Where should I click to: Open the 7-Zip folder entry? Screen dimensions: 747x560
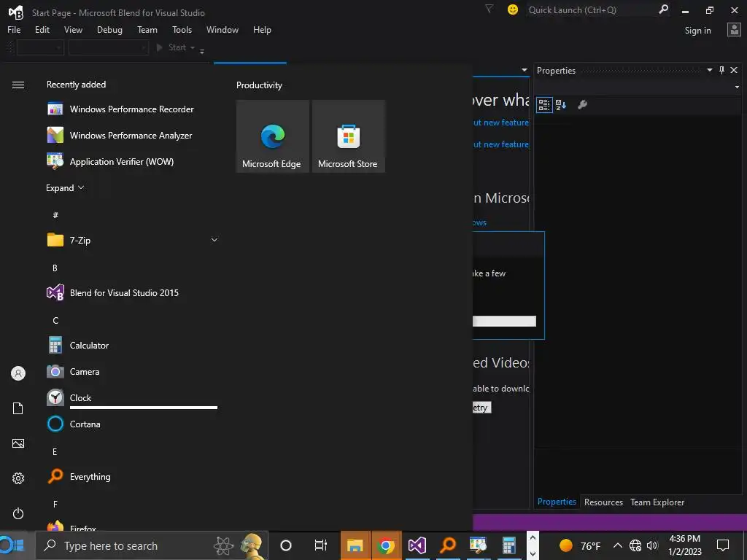(x=132, y=240)
